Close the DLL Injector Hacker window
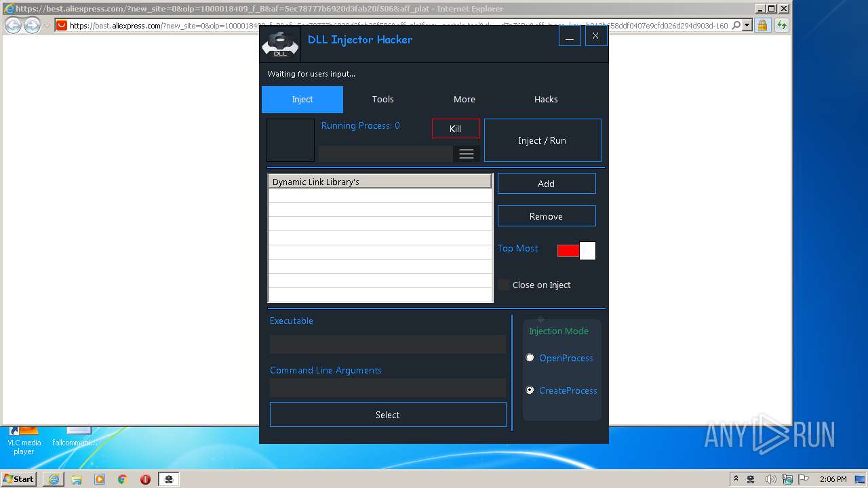 (x=595, y=36)
